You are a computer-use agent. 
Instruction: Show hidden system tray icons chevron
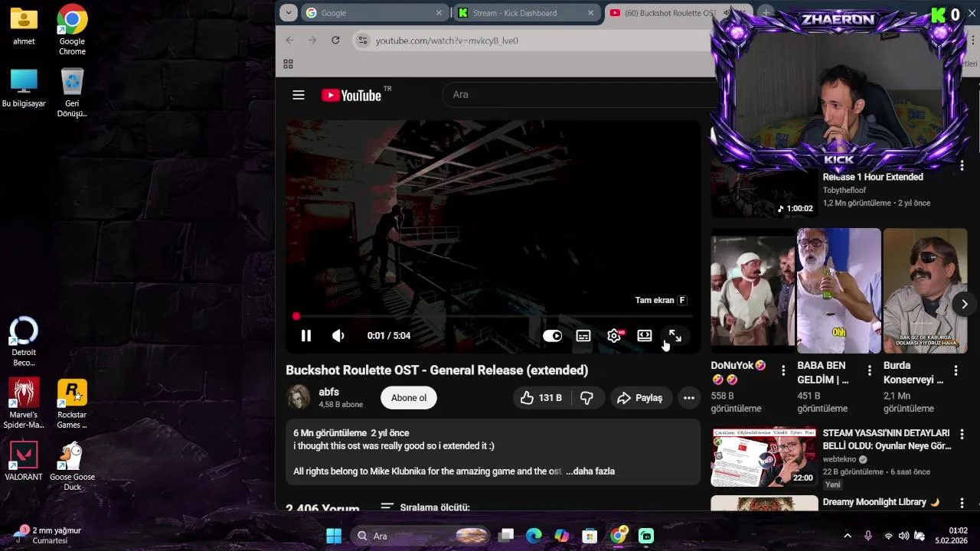[848, 536]
